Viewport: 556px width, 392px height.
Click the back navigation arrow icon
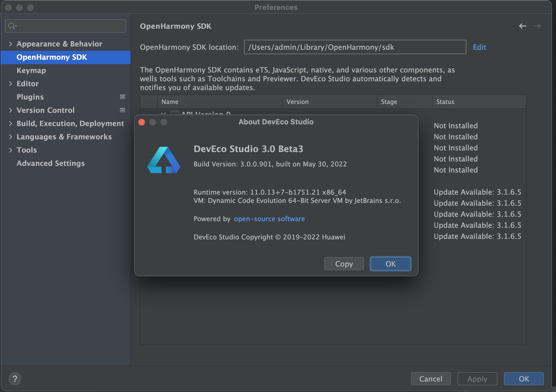(x=522, y=26)
